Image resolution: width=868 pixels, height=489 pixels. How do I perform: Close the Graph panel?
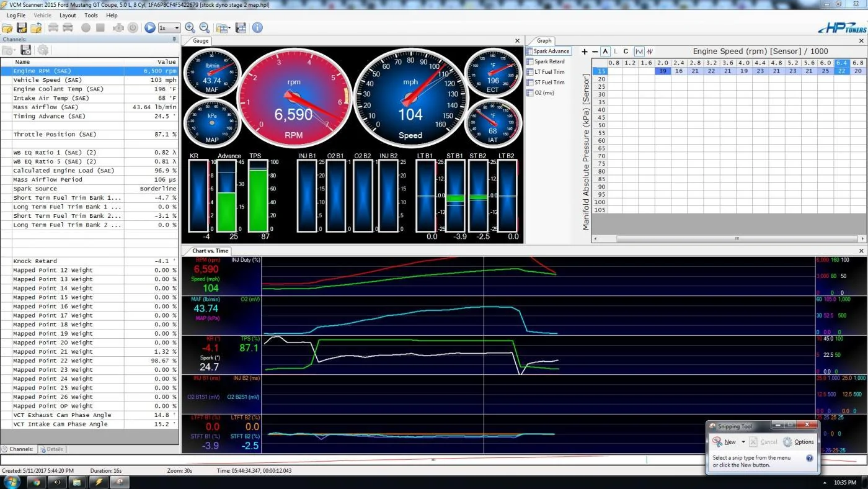pos(861,41)
